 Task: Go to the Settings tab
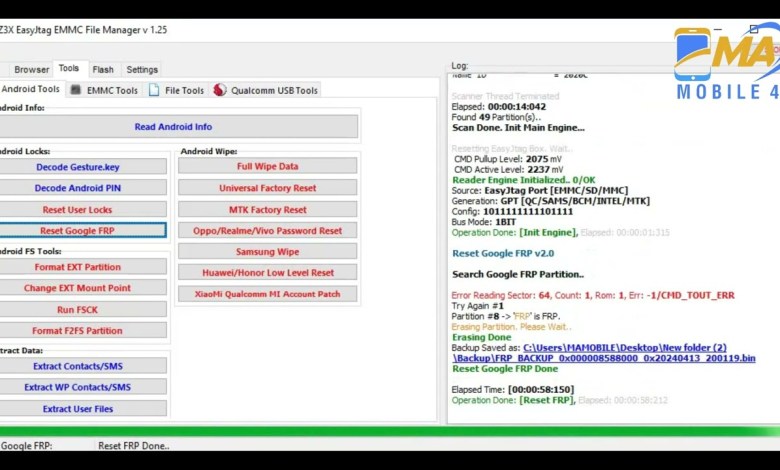click(x=142, y=70)
